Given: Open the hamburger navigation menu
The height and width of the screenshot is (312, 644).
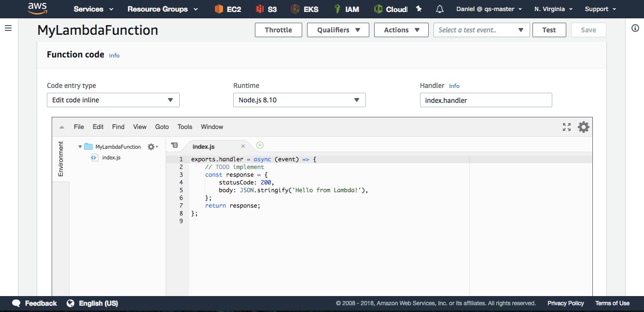Looking at the screenshot, I should click(x=8, y=28).
